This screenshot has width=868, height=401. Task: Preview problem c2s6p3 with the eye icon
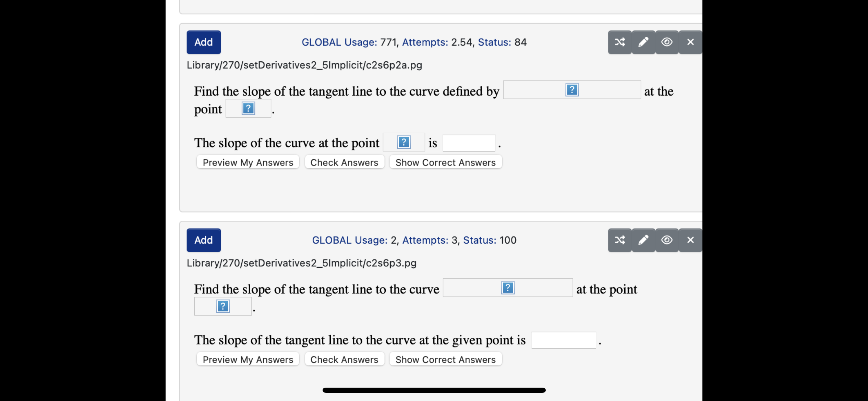666,240
